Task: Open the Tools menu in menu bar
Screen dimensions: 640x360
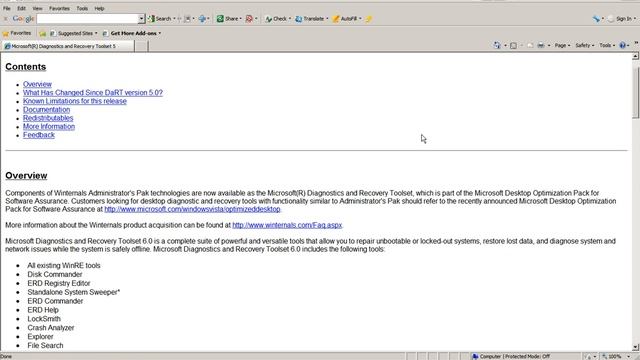Action: point(82,8)
